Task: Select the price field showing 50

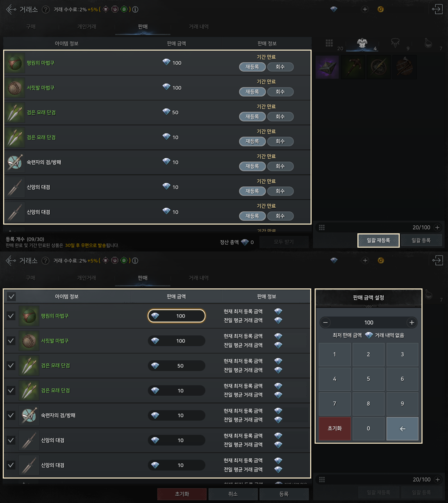Action: pyautogui.click(x=176, y=366)
